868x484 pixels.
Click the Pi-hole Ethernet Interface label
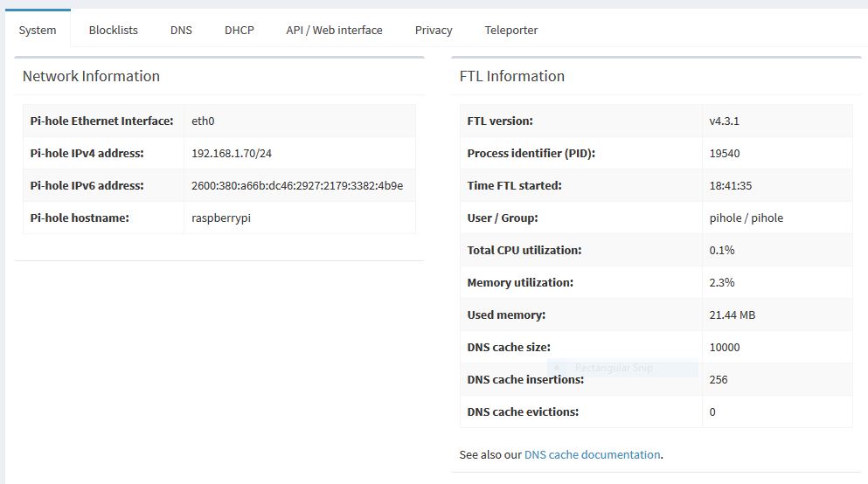(102, 121)
